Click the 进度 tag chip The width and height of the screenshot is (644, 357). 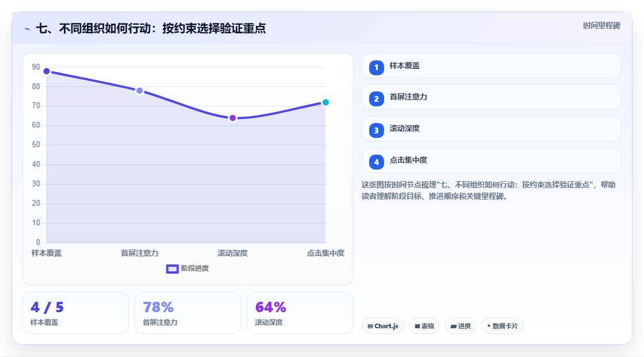(461, 326)
